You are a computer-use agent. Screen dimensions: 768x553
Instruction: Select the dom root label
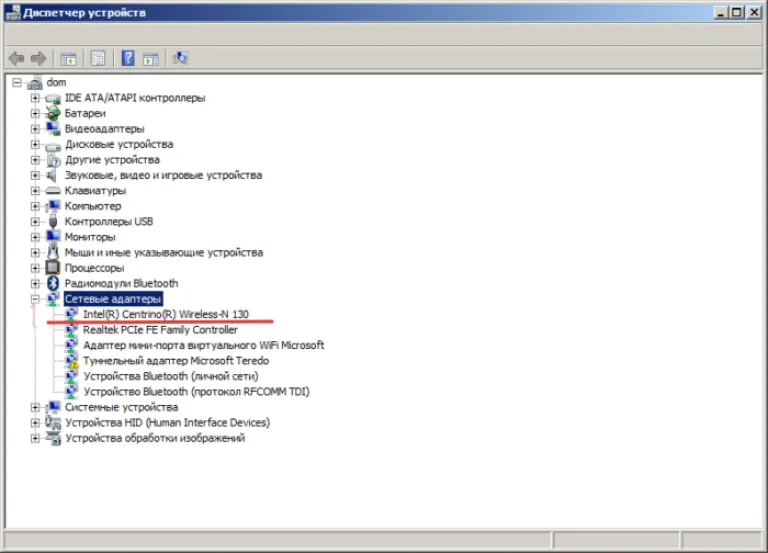pyautogui.click(x=56, y=82)
